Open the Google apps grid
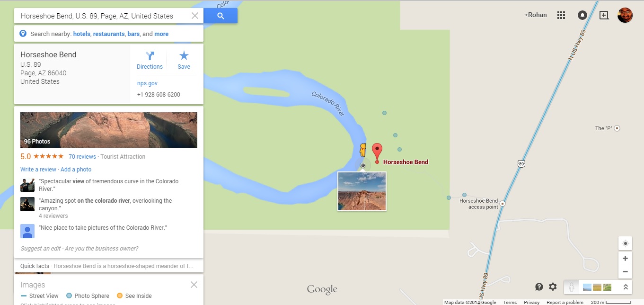 (x=561, y=15)
